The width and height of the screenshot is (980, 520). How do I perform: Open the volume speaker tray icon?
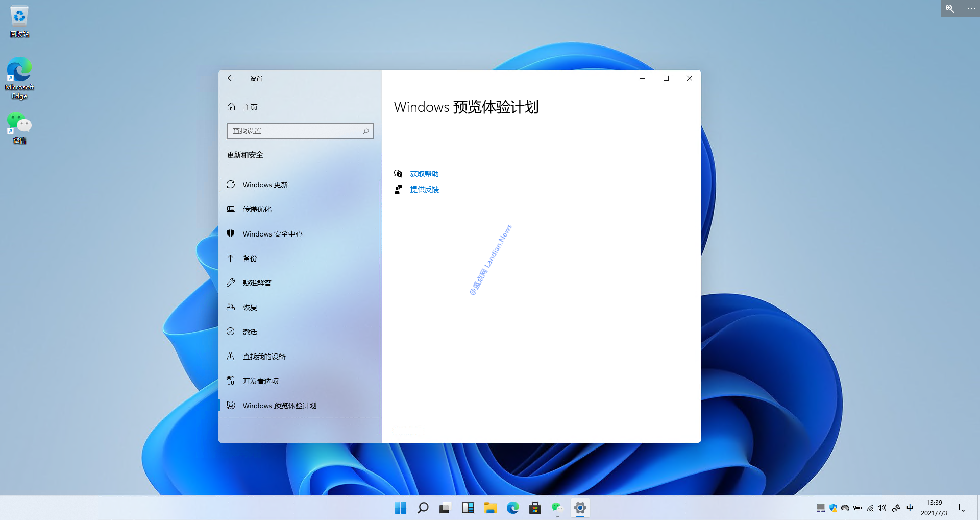(x=882, y=508)
